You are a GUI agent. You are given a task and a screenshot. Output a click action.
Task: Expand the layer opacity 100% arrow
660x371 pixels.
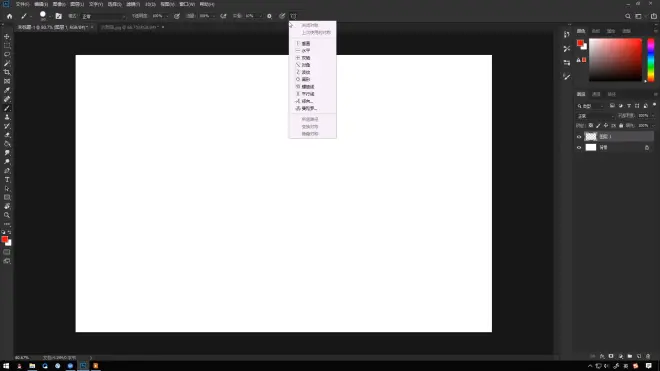coord(653,115)
